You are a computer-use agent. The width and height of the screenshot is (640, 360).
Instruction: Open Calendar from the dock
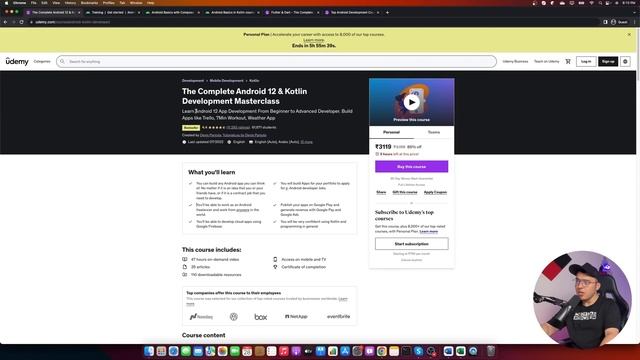click(247, 351)
